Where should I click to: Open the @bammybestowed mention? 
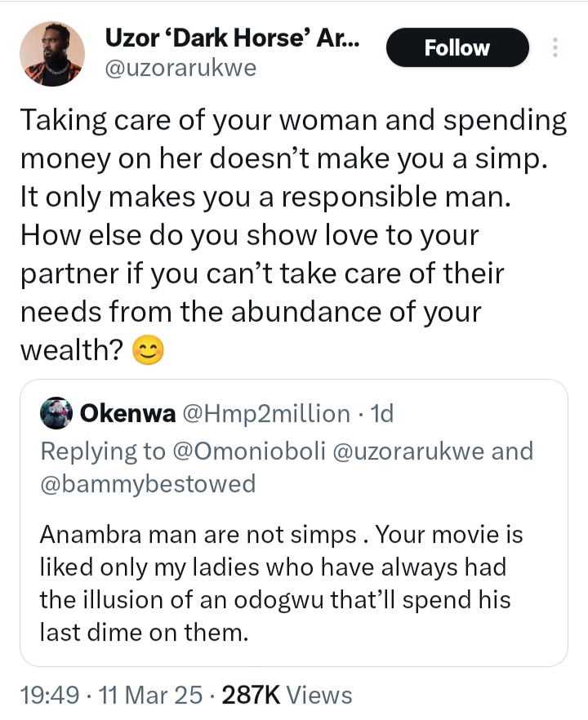[148, 483]
